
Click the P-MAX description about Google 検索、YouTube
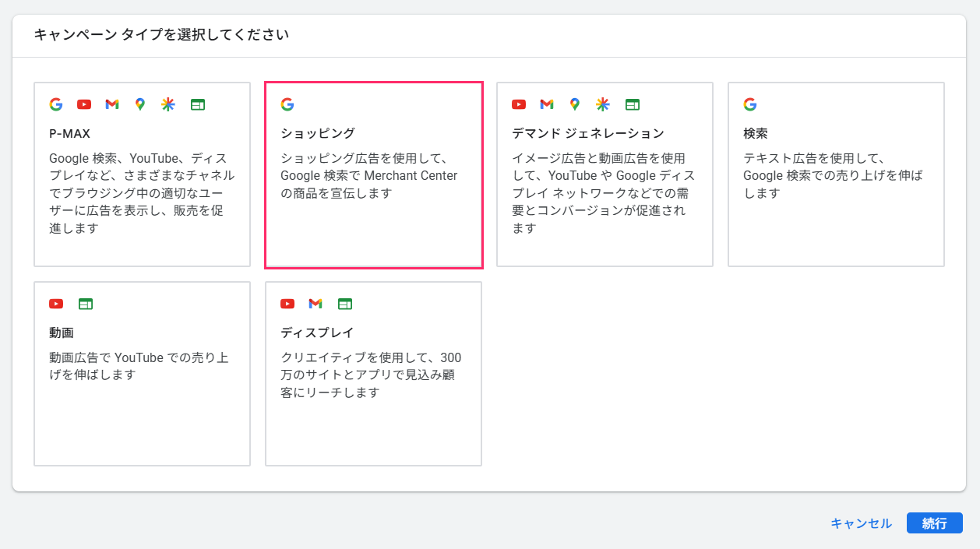[x=142, y=193]
